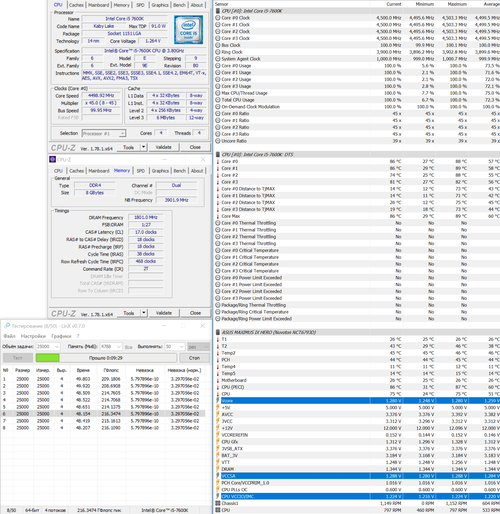Click the voltage bolt icon beside DRAM

(x=218, y=469)
